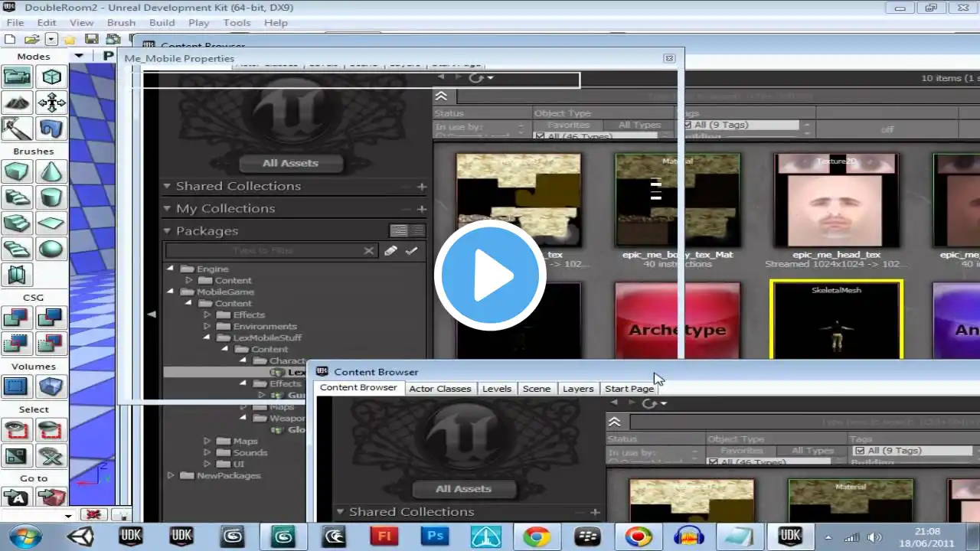980x551 pixels.
Task: Open the Brush menu
Action: click(121, 22)
